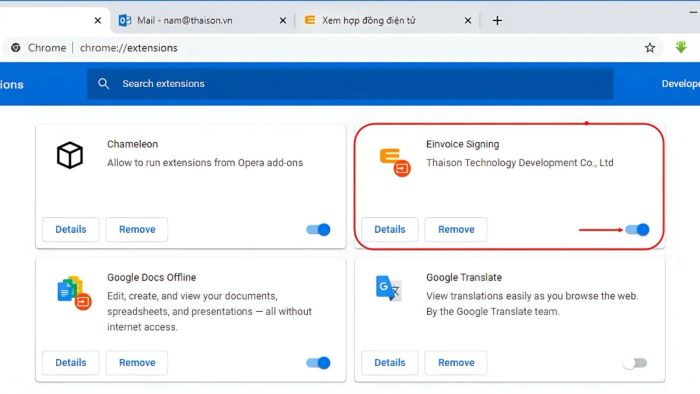
Task: Click the Google Translate title text
Action: point(464,277)
